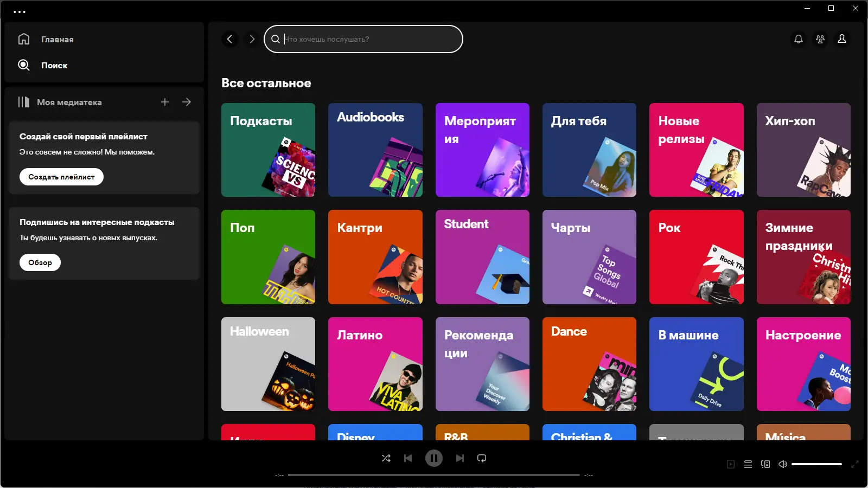This screenshot has width=868, height=488.
Task: Open the user profile menu
Action: 842,39
